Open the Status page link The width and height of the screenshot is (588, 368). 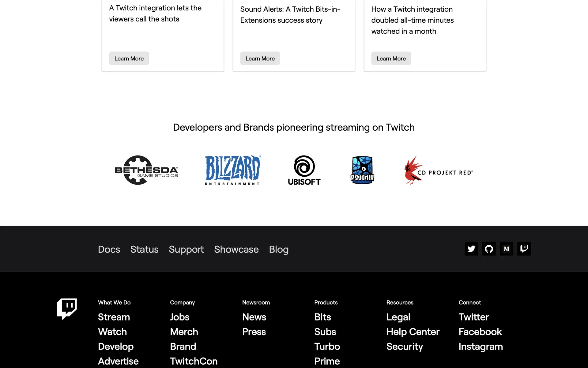144,249
